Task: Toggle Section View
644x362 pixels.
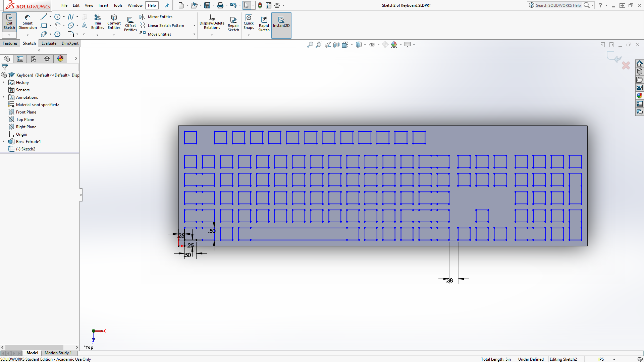Action: coord(336,45)
